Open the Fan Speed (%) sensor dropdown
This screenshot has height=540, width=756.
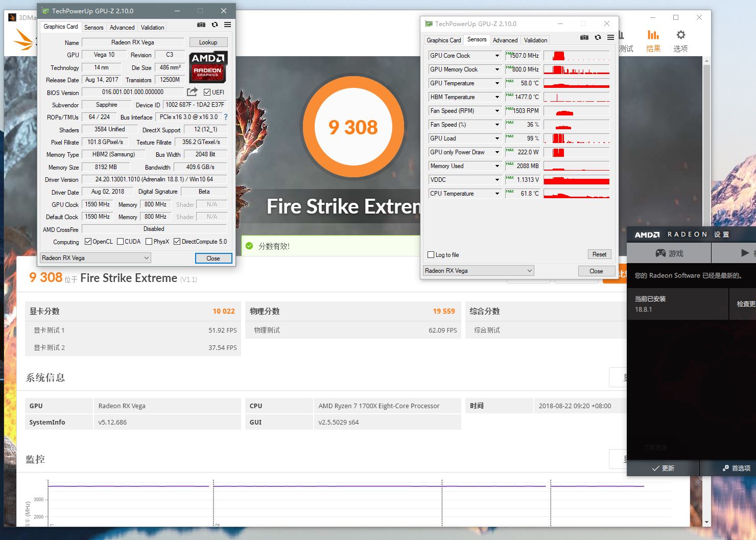[x=497, y=125]
